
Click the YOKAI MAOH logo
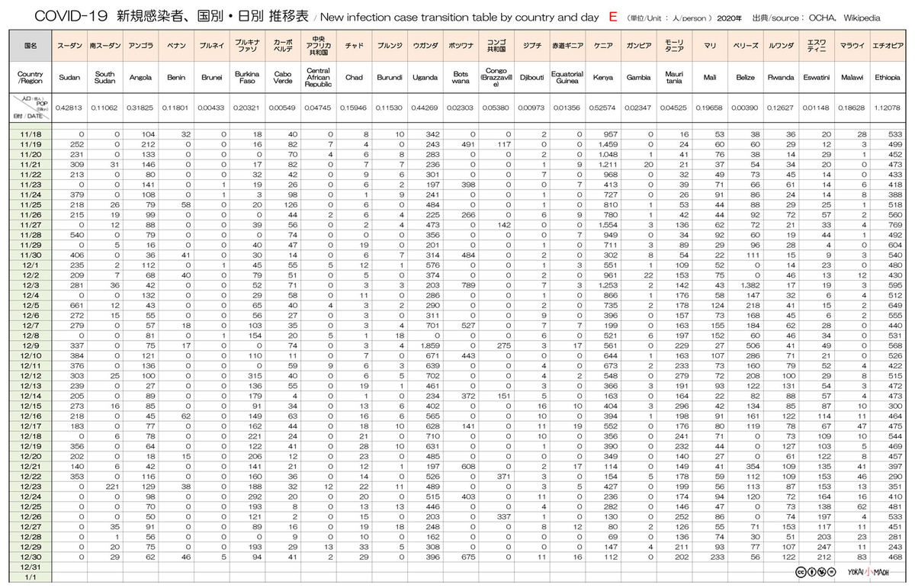click(870, 572)
